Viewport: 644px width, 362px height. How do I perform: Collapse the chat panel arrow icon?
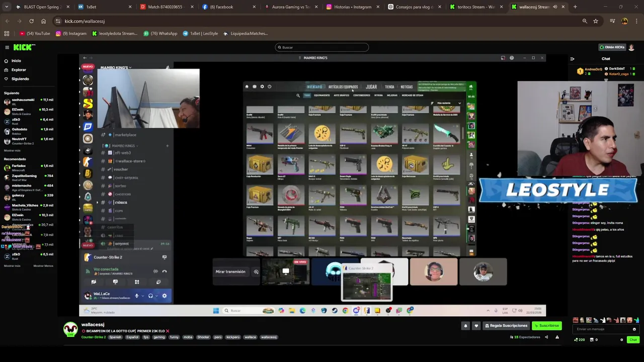pyautogui.click(x=572, y=59)
